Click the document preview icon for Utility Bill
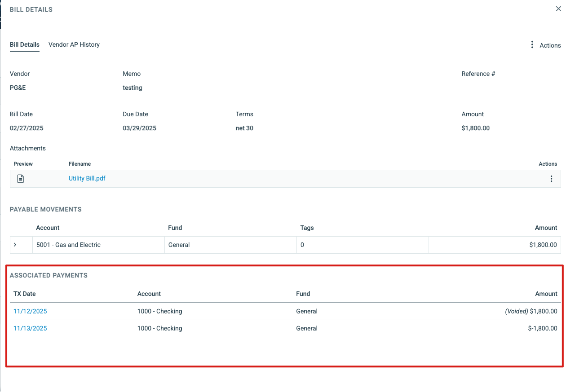The height and width of the screenshot is (392, 566). [20, 179]
